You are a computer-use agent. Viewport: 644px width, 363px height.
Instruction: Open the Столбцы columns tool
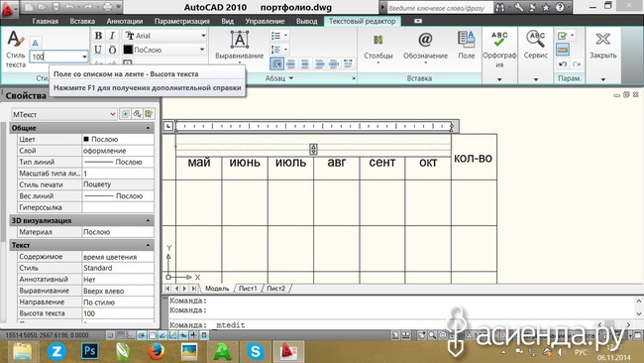coord(377,48)
